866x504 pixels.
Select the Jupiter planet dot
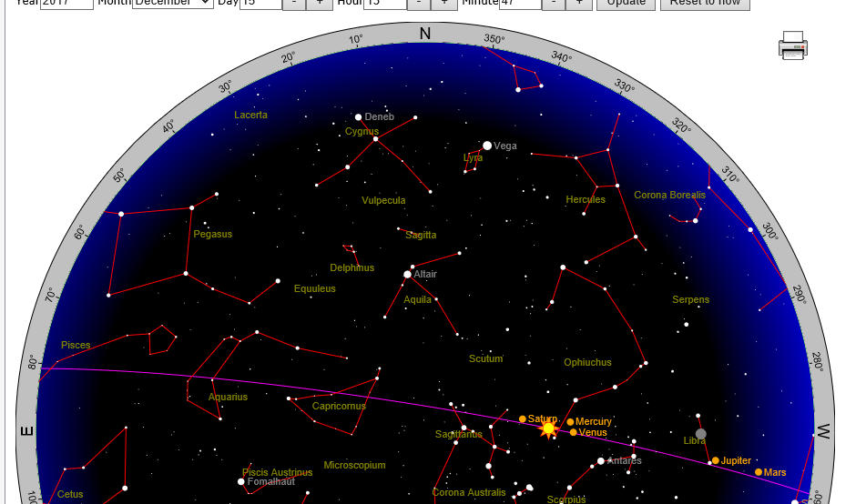(716, 460)
